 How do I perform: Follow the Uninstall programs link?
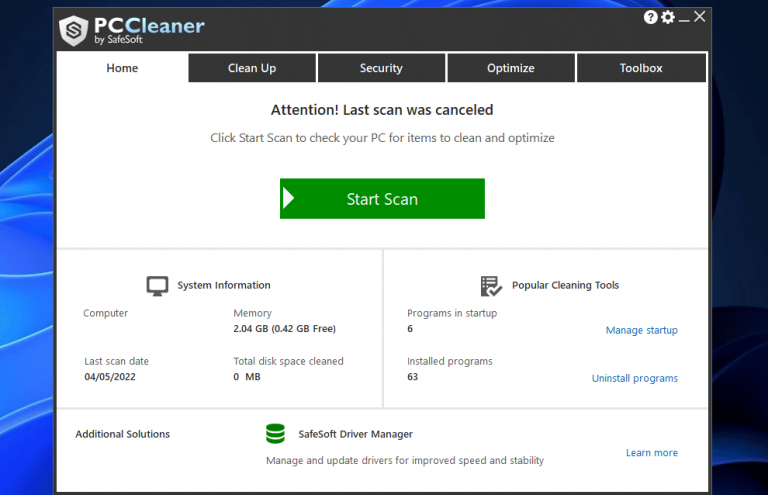click(635, 378)
